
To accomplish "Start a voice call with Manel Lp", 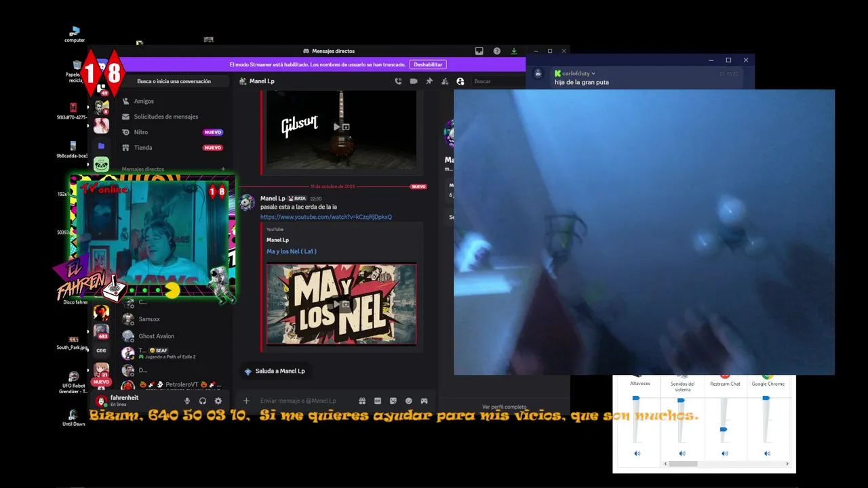I will pos(398,81).
